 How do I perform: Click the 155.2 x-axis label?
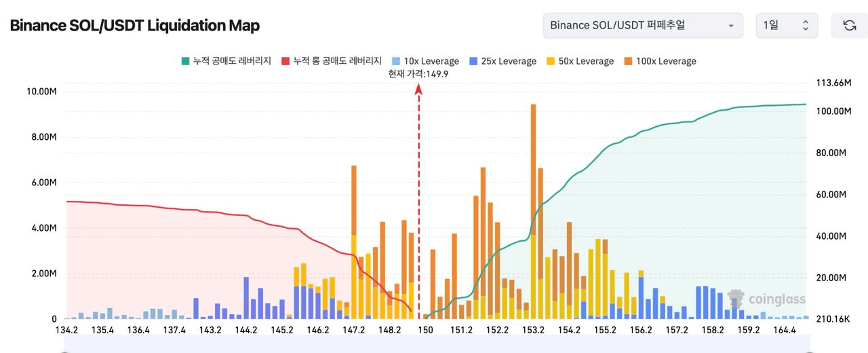coord(605,331)
